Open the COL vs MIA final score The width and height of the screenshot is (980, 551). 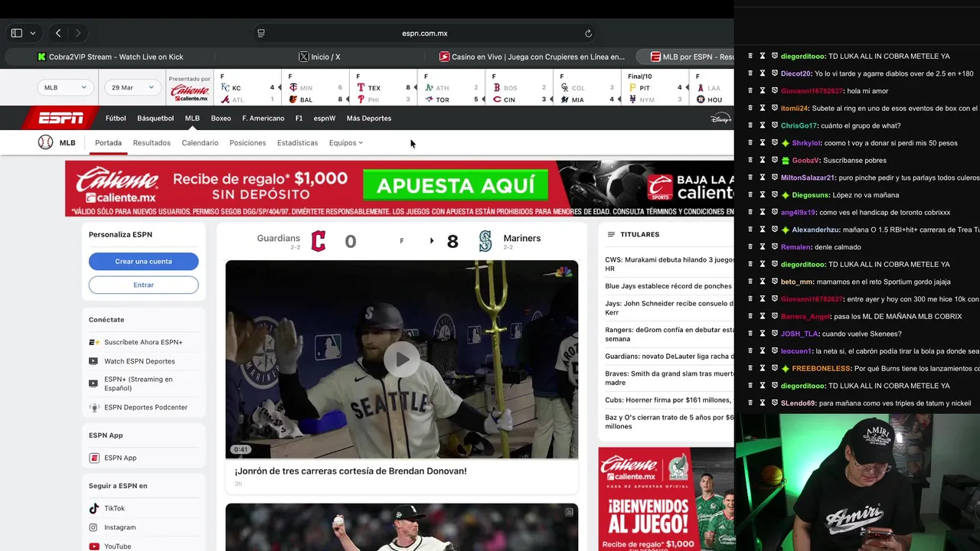click(x=586, y=88)
